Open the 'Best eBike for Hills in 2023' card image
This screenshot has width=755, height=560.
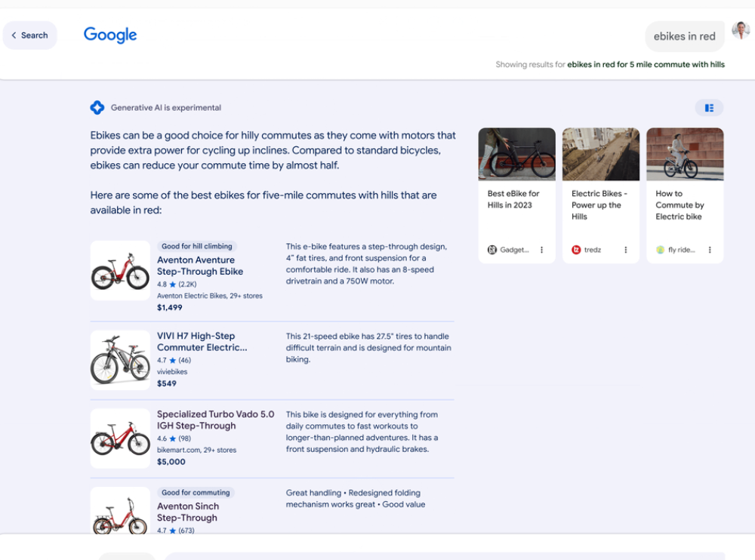coord(516,154)
